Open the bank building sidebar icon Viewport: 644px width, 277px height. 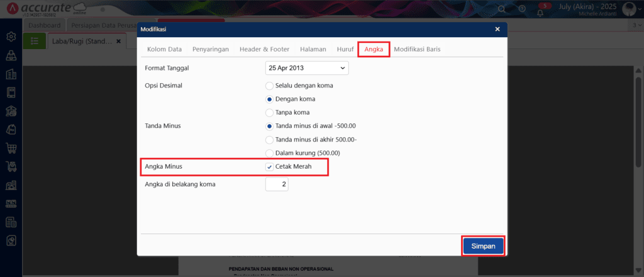[x=11, y=111]
